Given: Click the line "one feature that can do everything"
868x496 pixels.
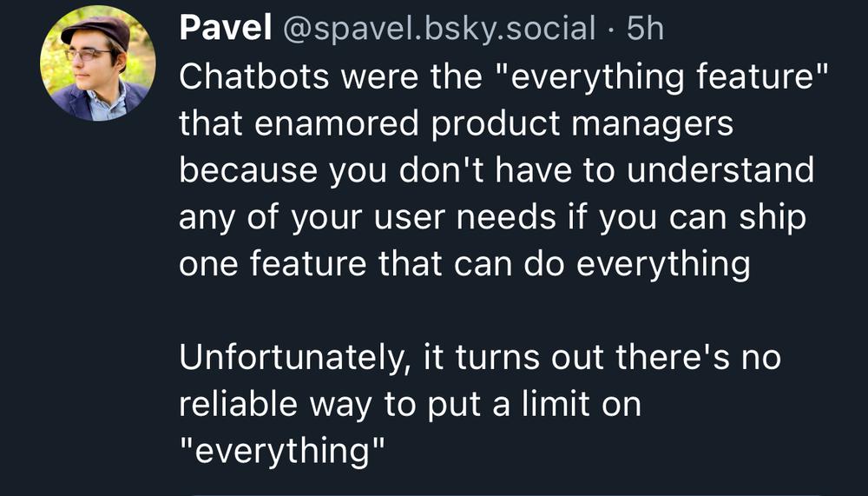Looking at the screenshot, I should point(465,264).
